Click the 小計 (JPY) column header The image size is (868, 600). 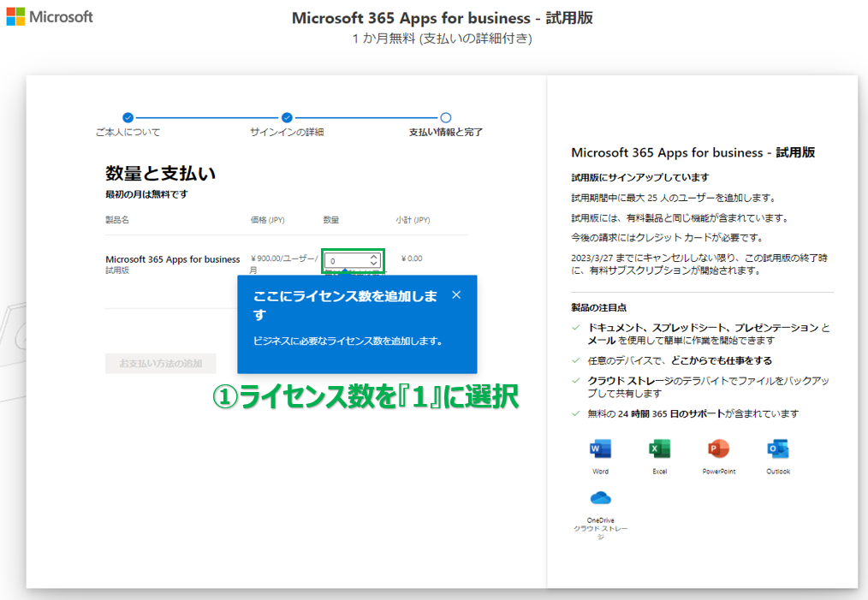(413, 220)
